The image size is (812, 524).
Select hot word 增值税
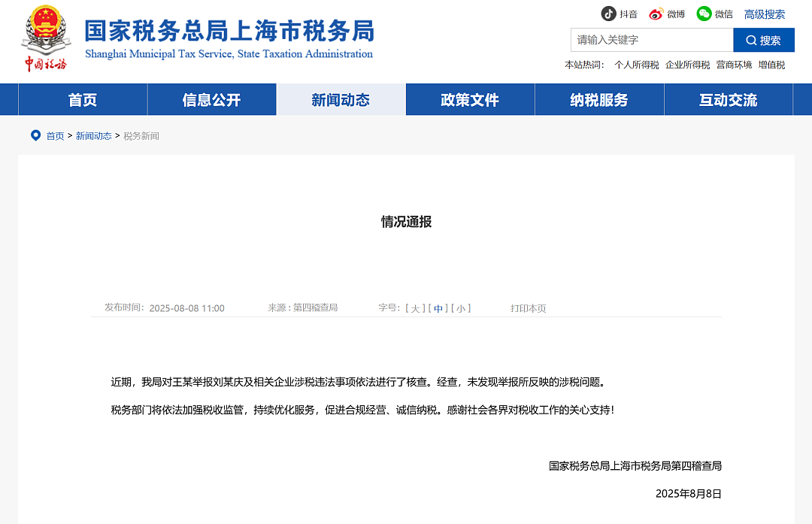coord(771,65)
